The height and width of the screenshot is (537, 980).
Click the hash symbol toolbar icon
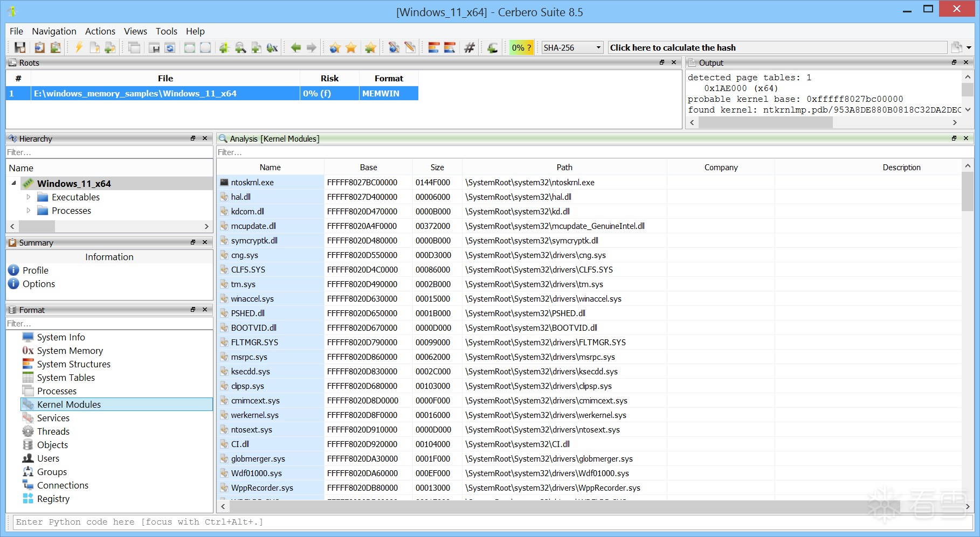click(470, 47)
